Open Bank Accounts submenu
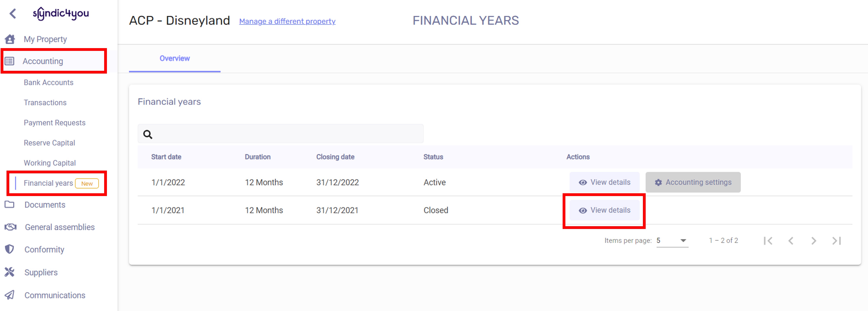The width and height of the screenshot is (868, 311). point(49,83)
